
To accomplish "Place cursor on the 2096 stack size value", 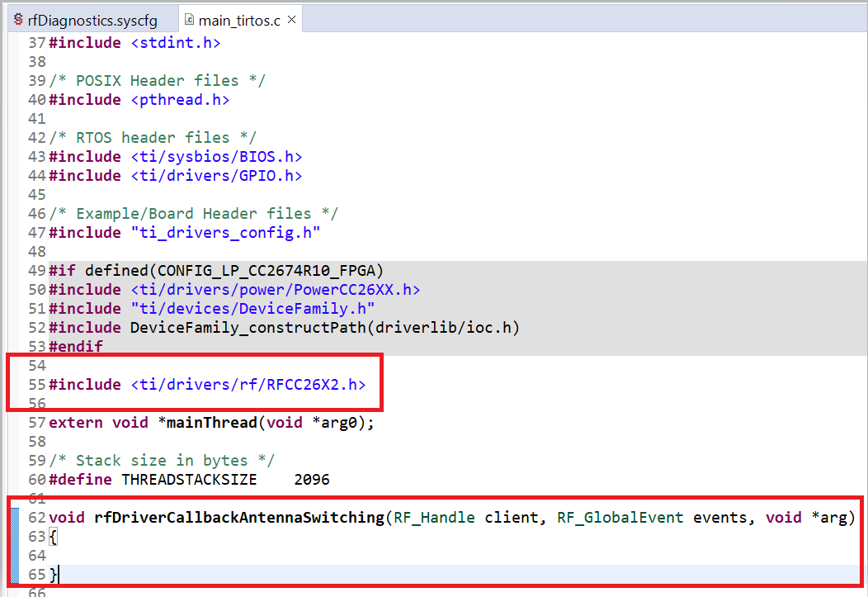I will (312, 480).
